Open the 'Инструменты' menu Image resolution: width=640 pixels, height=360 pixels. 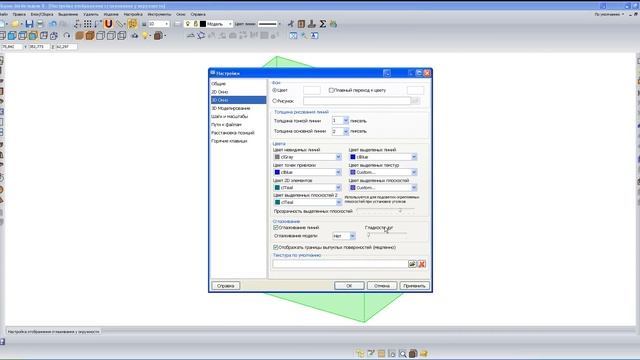[x=159, y=14]
